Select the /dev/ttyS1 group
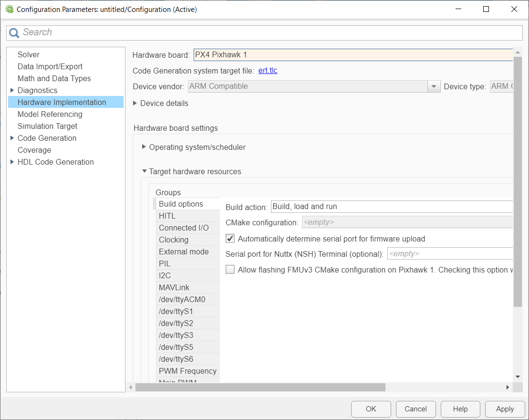Screen dimensions: 529x420 point(188,311)
